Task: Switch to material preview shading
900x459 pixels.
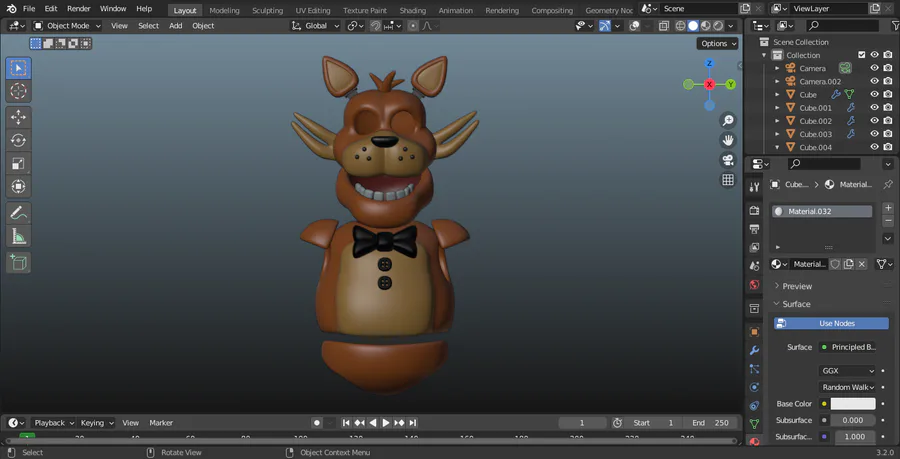Action: pyautogui.click(x=706, y=26)
